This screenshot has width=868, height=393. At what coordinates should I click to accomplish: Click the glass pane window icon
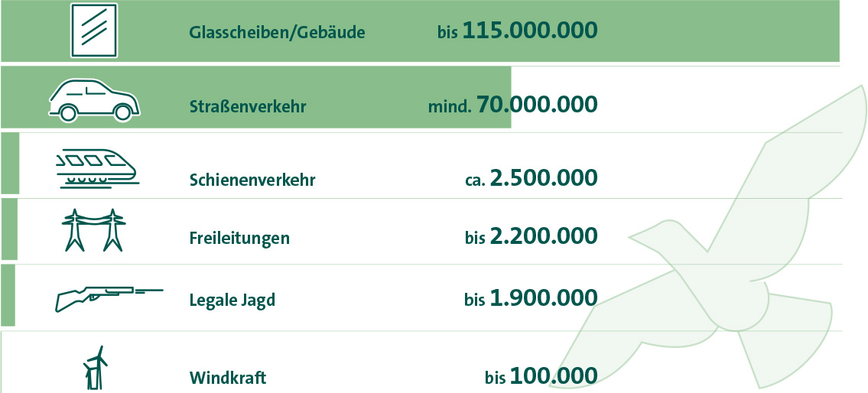[94, 30]
